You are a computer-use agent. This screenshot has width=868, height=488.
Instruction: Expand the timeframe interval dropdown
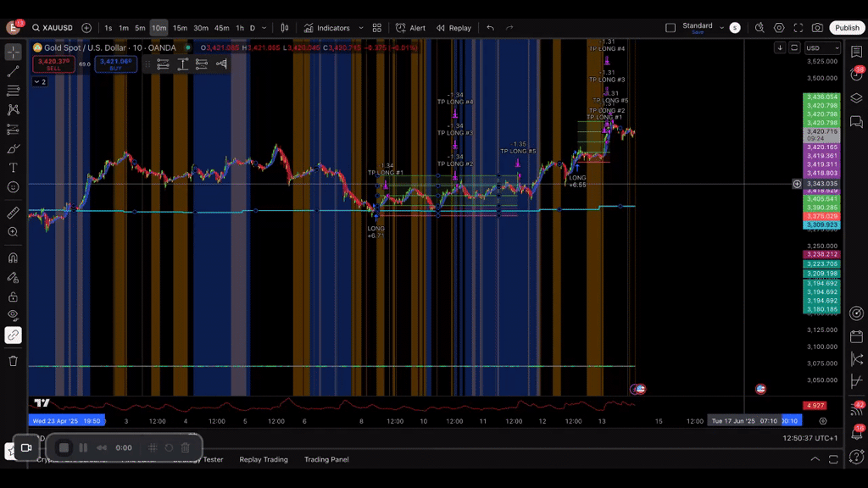pos(263,27)
